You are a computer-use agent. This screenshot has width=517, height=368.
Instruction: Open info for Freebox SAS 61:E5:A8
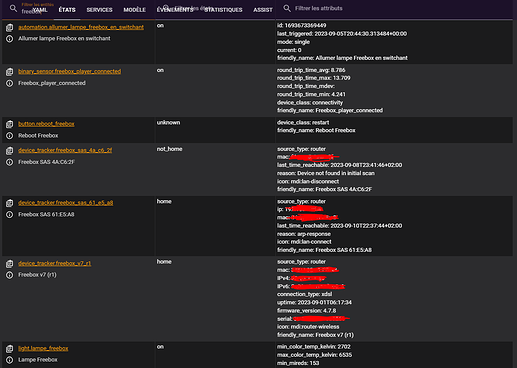[x=9, y=214]
